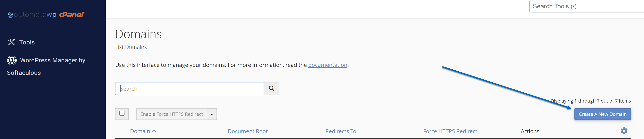Sort by Redirects To column

click(x=341, y=131)
